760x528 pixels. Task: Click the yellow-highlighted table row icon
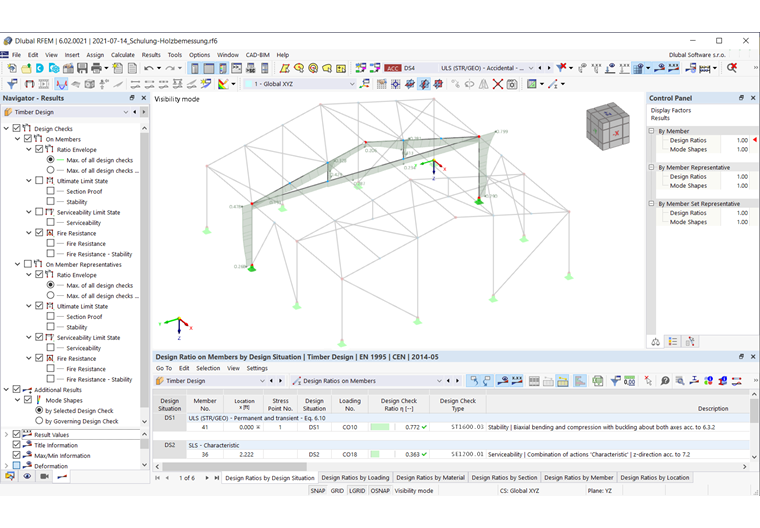562,381
